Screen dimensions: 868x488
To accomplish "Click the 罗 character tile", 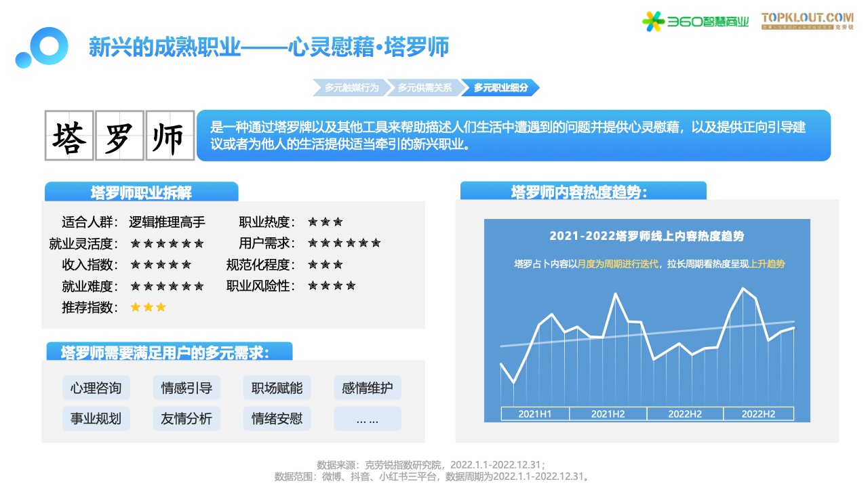I will pyautogui.click(x=119, y=136).
